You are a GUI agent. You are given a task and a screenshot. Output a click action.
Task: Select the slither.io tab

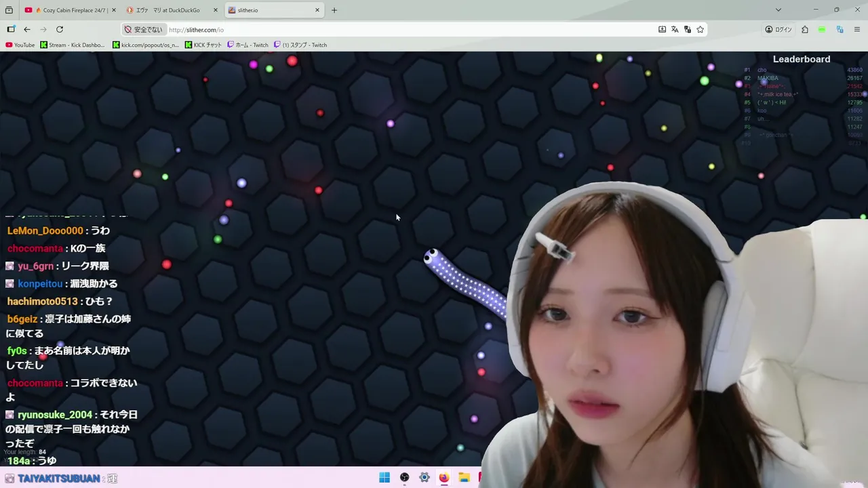[273, 10]
